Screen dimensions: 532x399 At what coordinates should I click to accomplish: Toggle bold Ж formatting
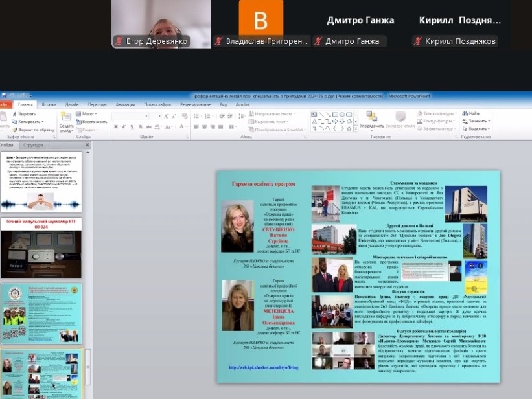tap(115, 127)
